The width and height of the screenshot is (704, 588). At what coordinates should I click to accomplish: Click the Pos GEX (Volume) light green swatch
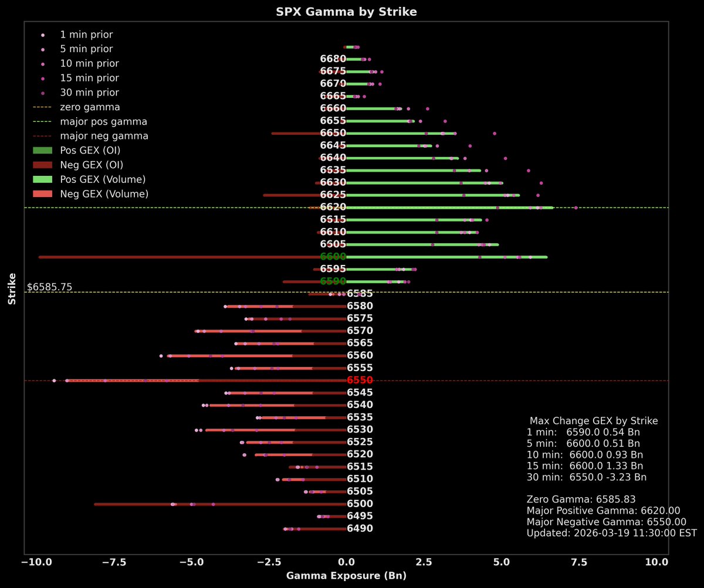pos(42,179)
